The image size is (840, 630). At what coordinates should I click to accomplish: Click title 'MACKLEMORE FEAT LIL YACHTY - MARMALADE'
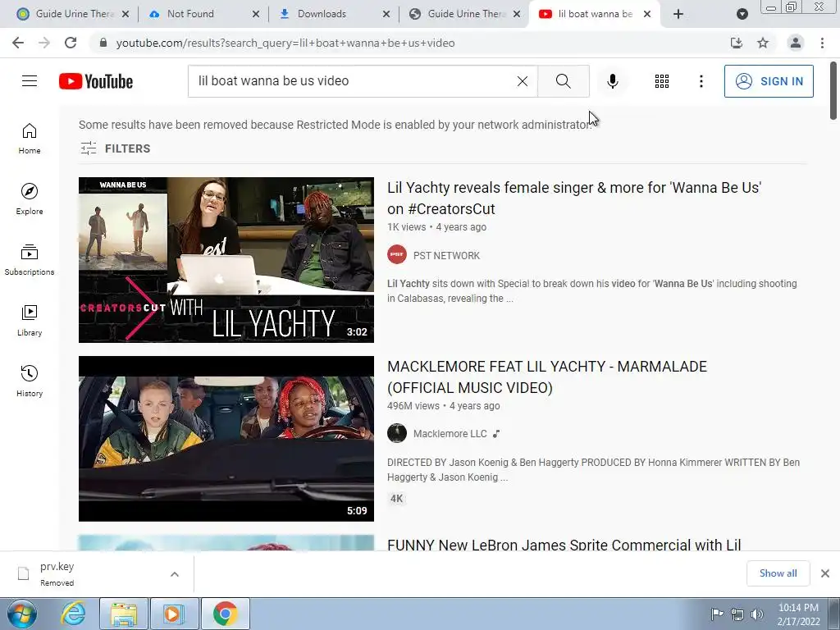point(547,377)
